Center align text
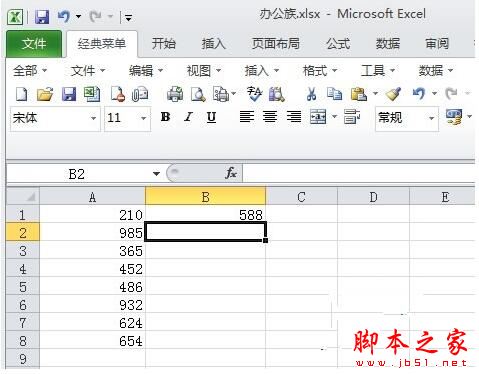Viewport: 479px width, 374px height. 270,117
